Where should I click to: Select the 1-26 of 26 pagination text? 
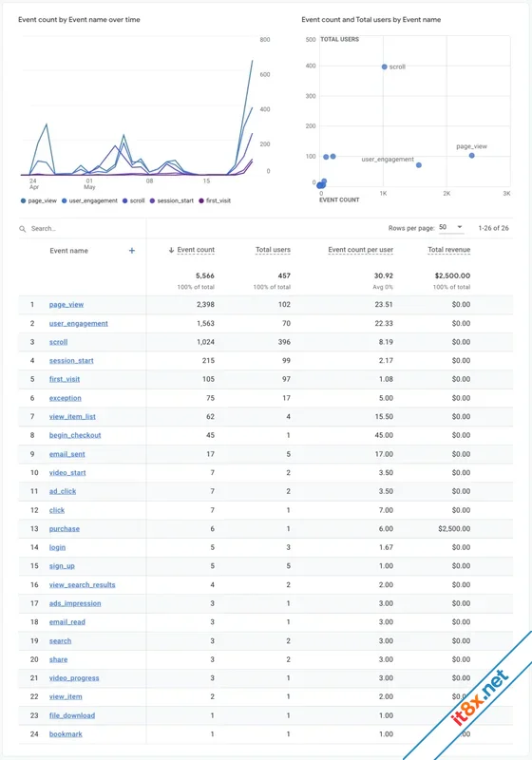click(x=493, y=228)
